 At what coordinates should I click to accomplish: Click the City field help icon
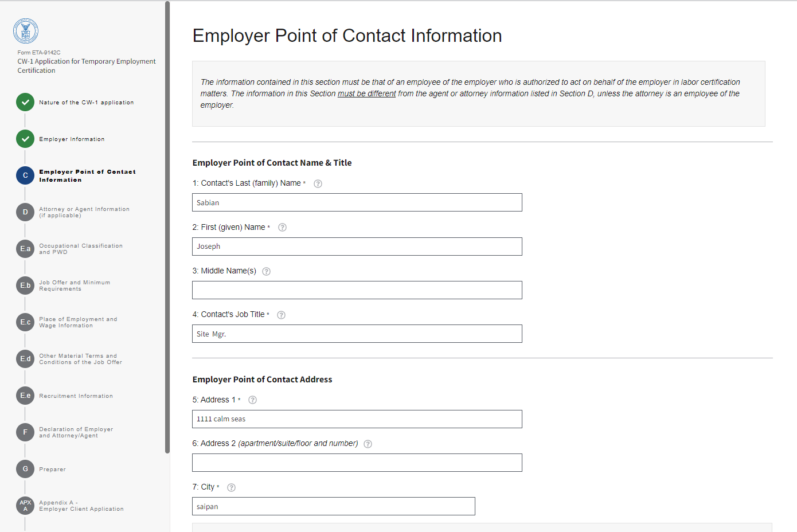(231, 488)
